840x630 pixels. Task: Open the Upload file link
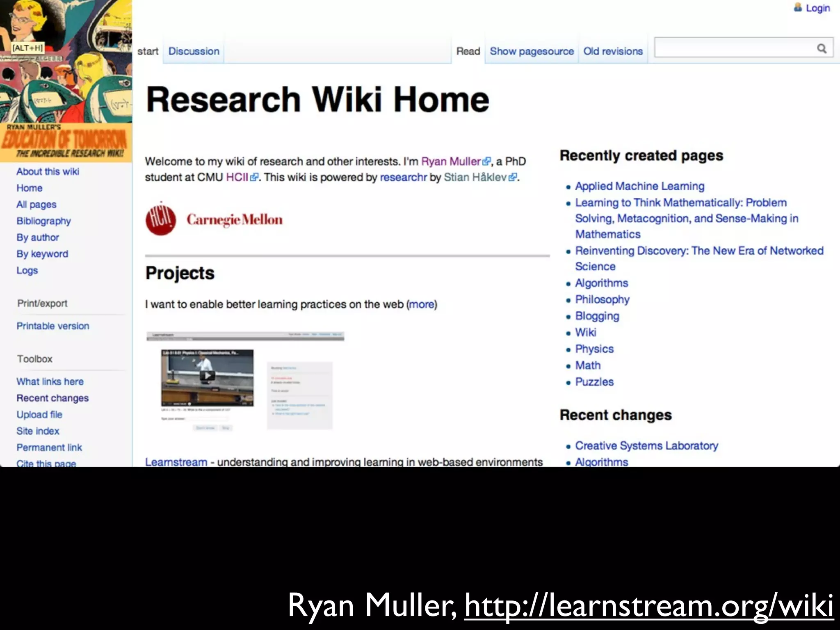[39, 415]
